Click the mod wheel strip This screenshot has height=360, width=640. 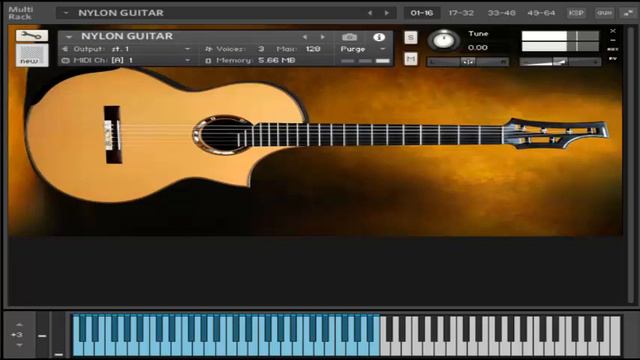point(58,335)
